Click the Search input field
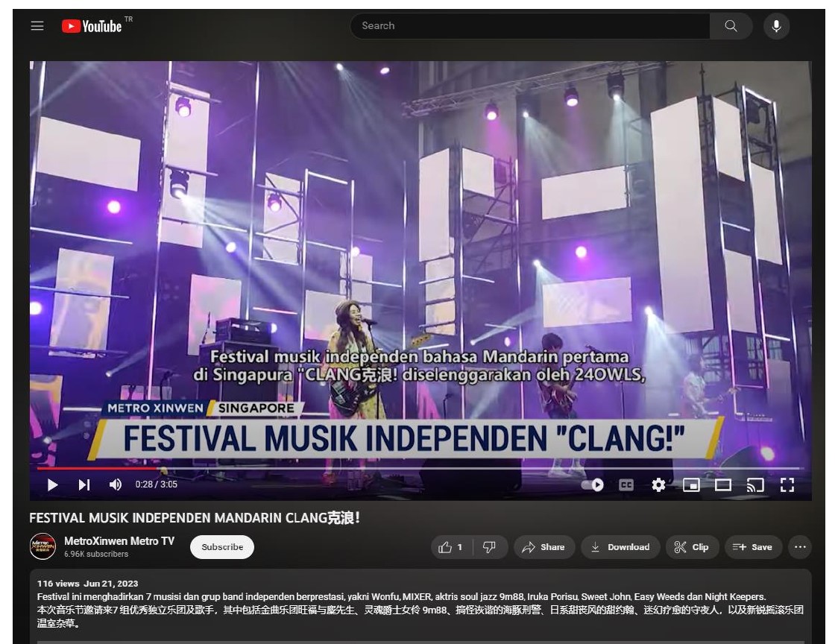The height and width of the screenshot is (644, 838). (529, 25)
